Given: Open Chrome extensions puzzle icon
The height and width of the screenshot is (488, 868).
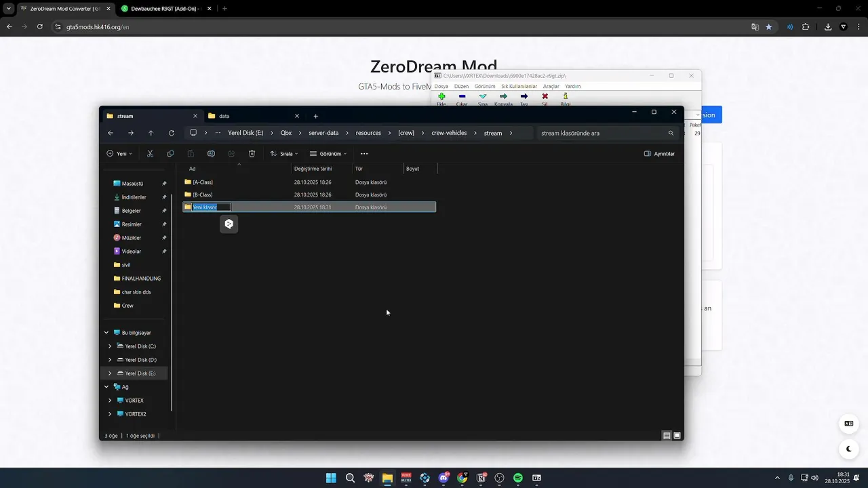Looking at the screenshot, I should pos(806,26).
